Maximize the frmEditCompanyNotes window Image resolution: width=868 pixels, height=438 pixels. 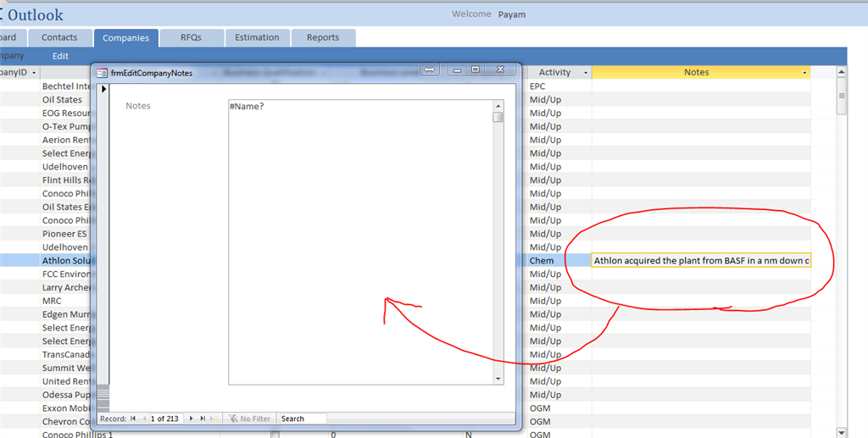[475, 69]
